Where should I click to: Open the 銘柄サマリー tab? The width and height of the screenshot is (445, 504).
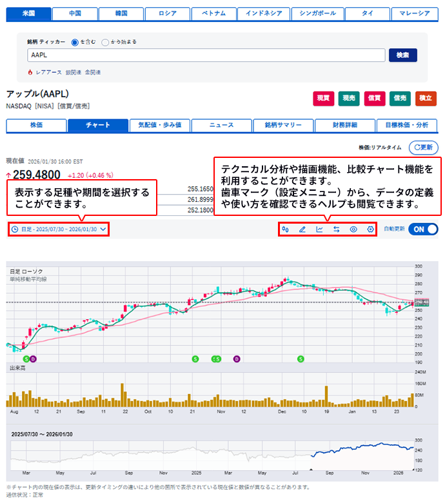[283, 125]
